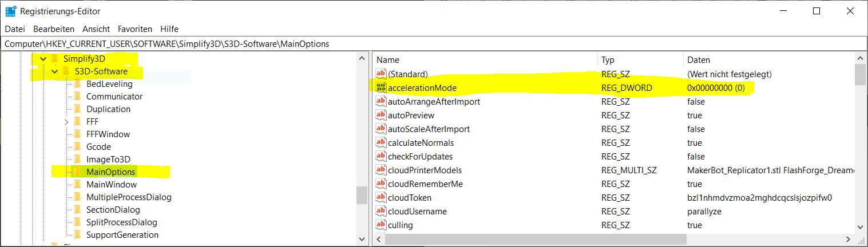868x247 pixels.
Task: Click the MainWindow folder icon
Action: pyautogui.click(x=78, y=185)
